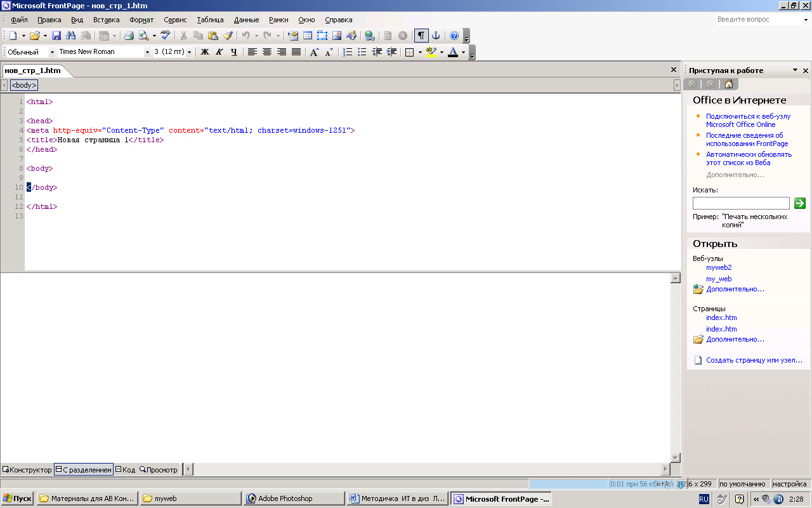
Task: Click Автоматически обновлять этот список link
Action: (749, 159)
